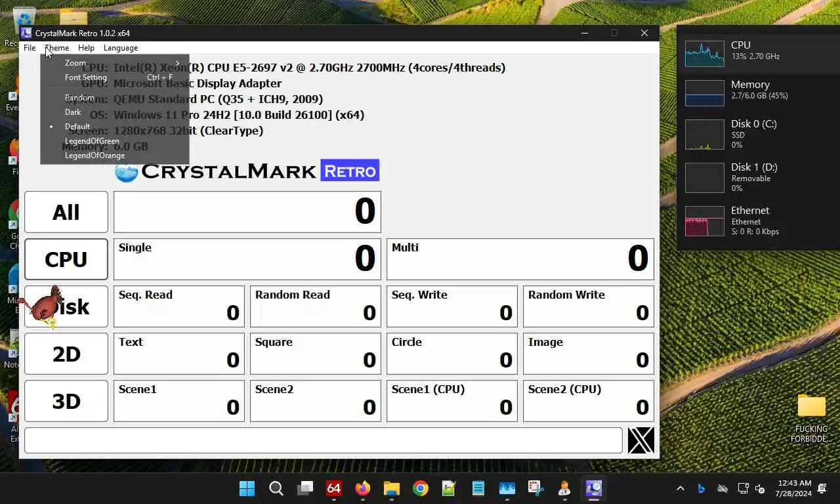Choose Font Setting in Theme menu
840x504 pixels.
[x=115, y=77]
